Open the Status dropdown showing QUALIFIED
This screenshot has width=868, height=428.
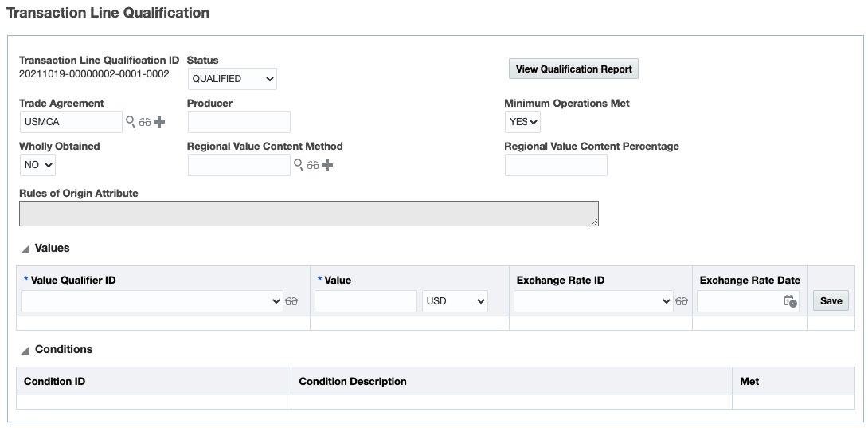(x=233, y=79)
